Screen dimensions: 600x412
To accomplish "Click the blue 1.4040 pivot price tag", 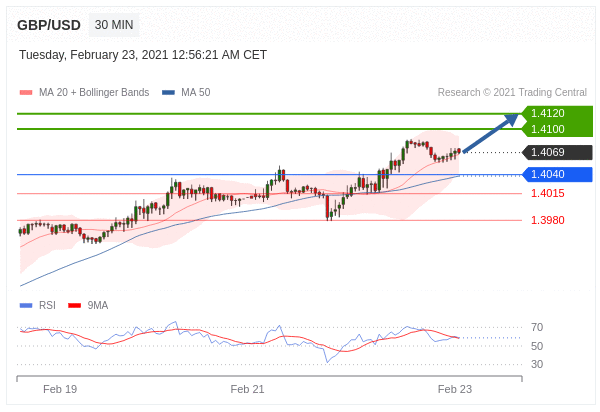I will tap(548, 174).
